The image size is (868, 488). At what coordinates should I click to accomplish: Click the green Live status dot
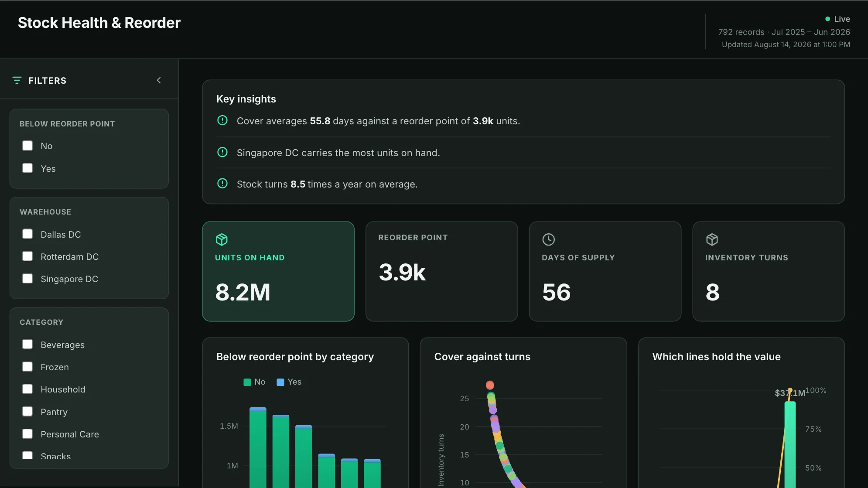(827, 19)
